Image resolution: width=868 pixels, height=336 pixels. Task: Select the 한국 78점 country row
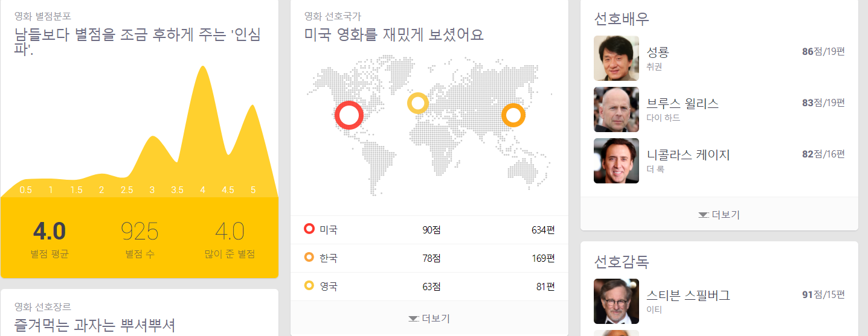[x=429, y=258]
